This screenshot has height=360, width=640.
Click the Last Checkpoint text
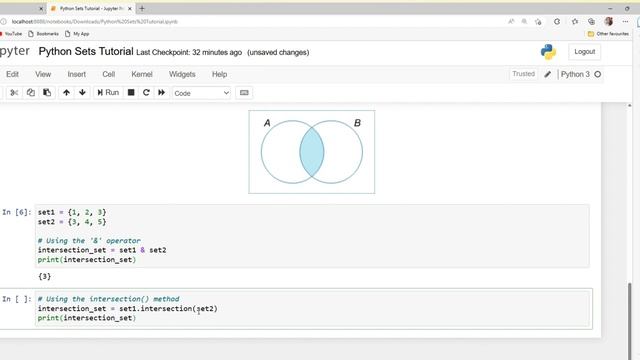click(189, 52)
